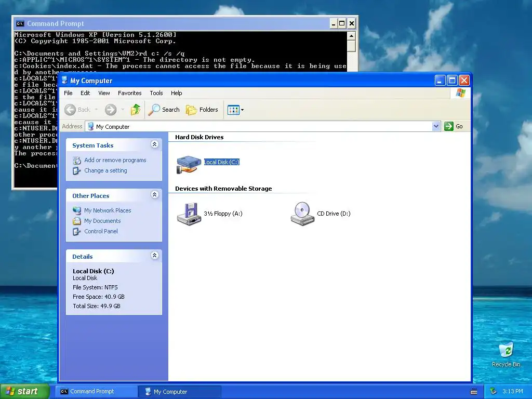
Task: Switch to Command Prompt taskbar button
Action: click(x=96, y=392)
